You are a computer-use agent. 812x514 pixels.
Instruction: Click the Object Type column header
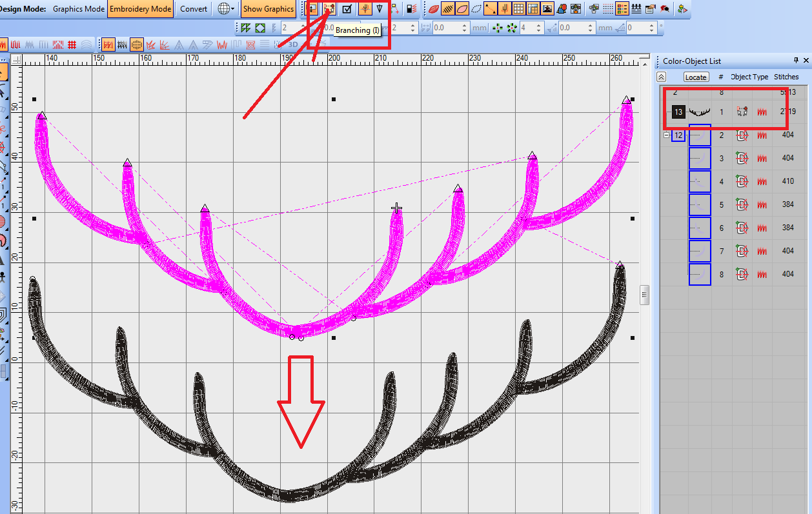(x=749, y=77)
